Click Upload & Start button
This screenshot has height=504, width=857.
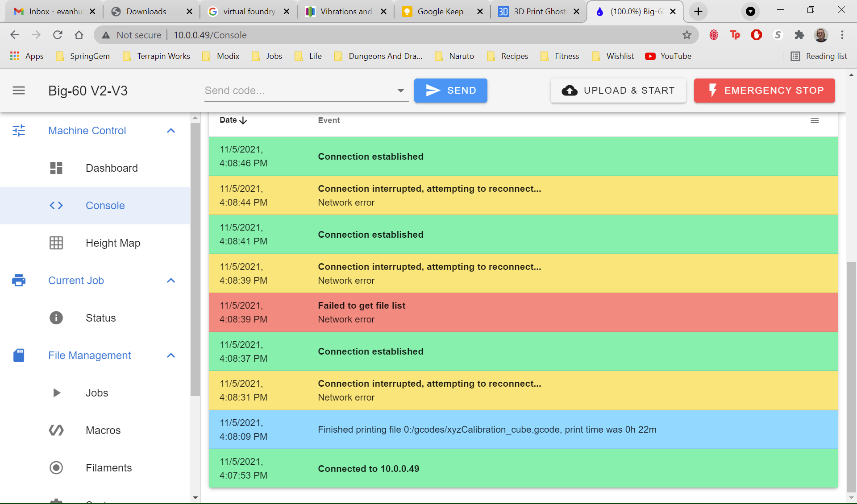coord(618,91)
